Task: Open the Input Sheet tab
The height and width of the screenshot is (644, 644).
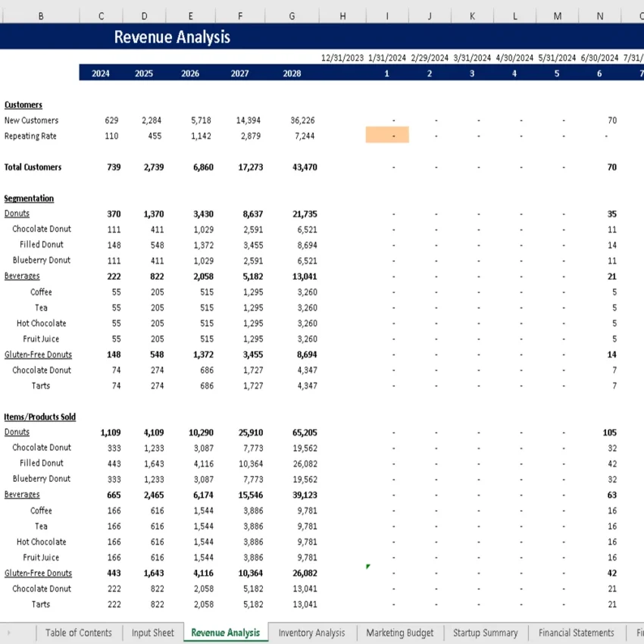Action: (x=153, y=633)
